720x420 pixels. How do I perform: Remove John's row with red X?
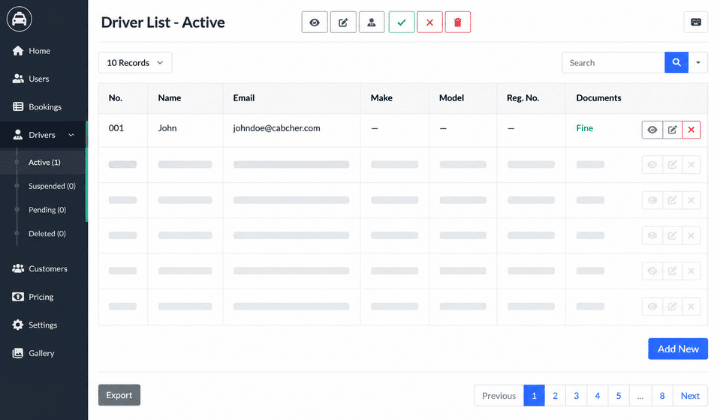click(x=691, y=130)
